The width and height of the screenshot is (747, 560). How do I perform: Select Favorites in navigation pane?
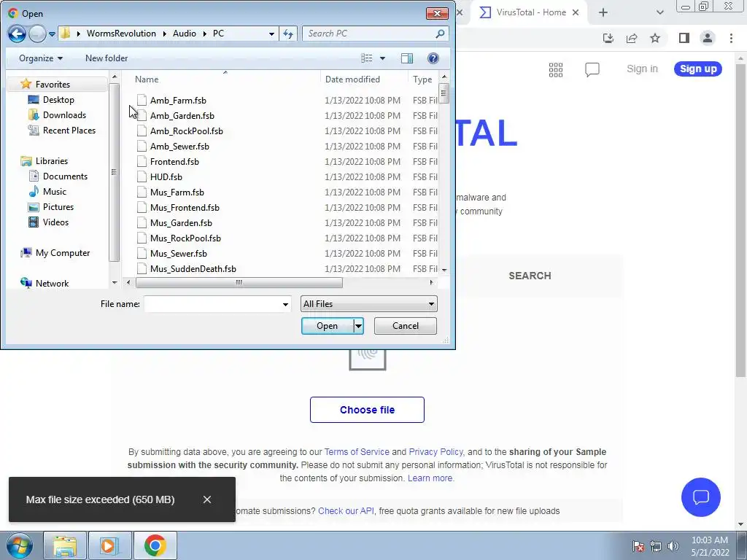pos(53,85)
